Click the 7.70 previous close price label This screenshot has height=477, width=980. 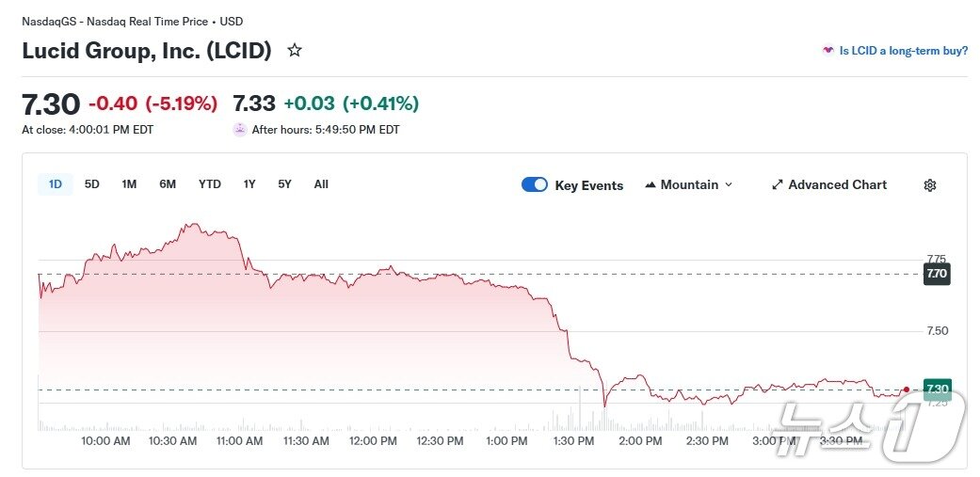pos(936,274)
